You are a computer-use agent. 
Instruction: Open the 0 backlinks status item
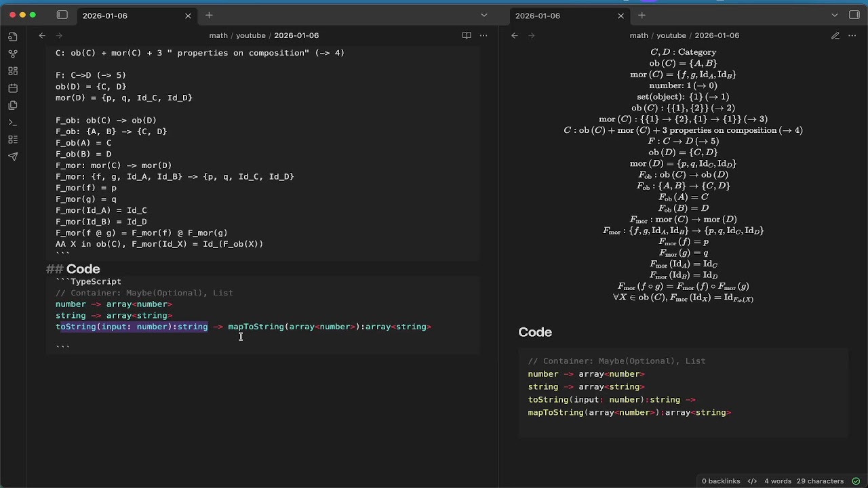tap(721, 481)
